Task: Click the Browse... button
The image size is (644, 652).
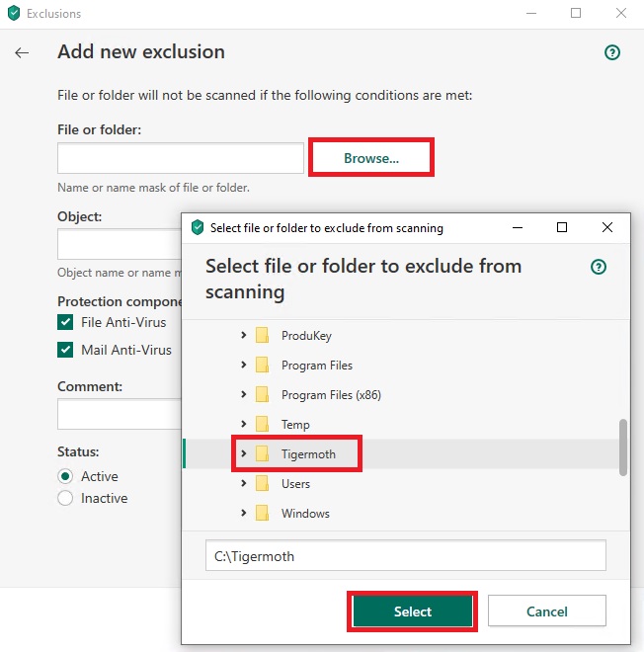Action: [x=371, y=158]
